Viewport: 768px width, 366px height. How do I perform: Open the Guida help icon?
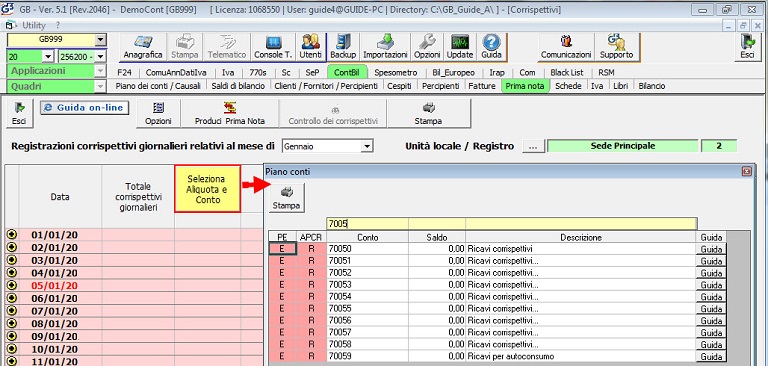pos(491,48)
